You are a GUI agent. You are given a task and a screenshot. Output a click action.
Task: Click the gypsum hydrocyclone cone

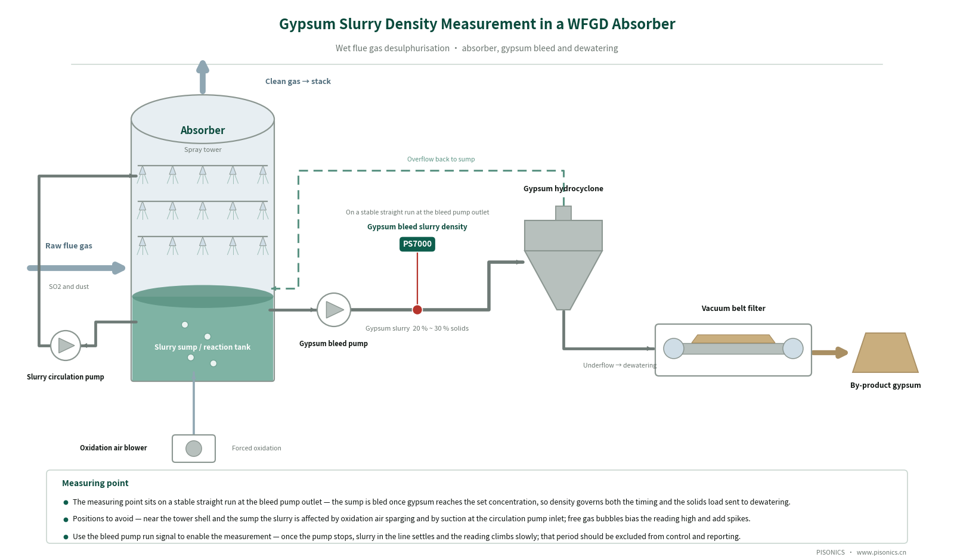tap(563, 280)
